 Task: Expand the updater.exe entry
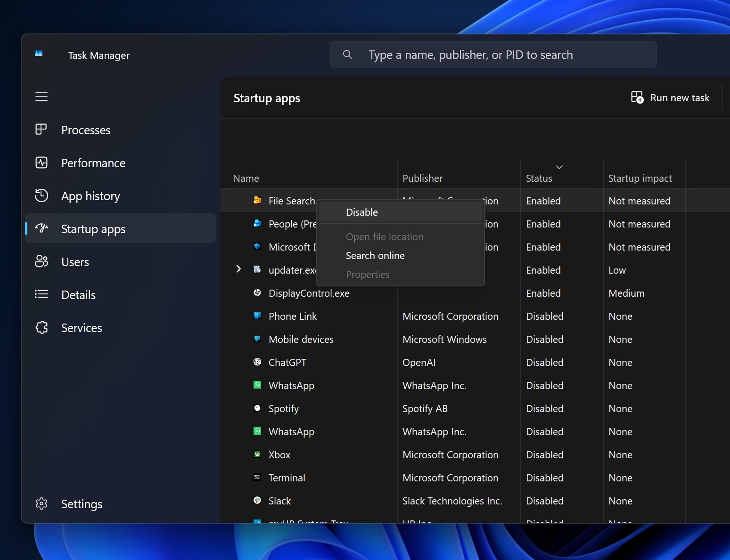(238, 269)
